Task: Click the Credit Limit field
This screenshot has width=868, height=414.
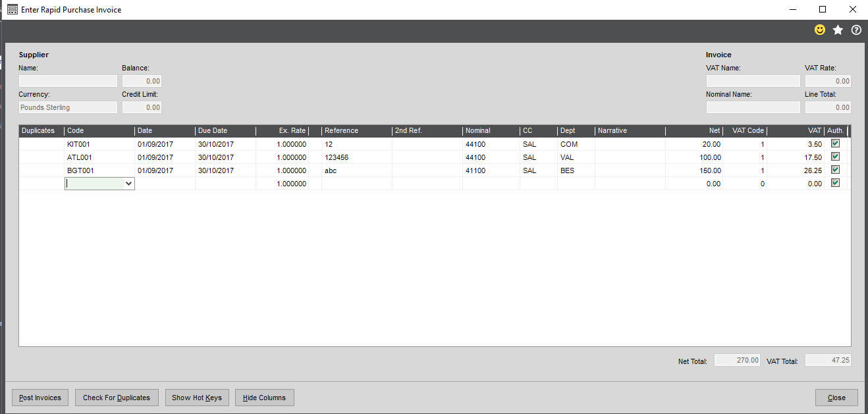Action: click(x=142, y=107)
